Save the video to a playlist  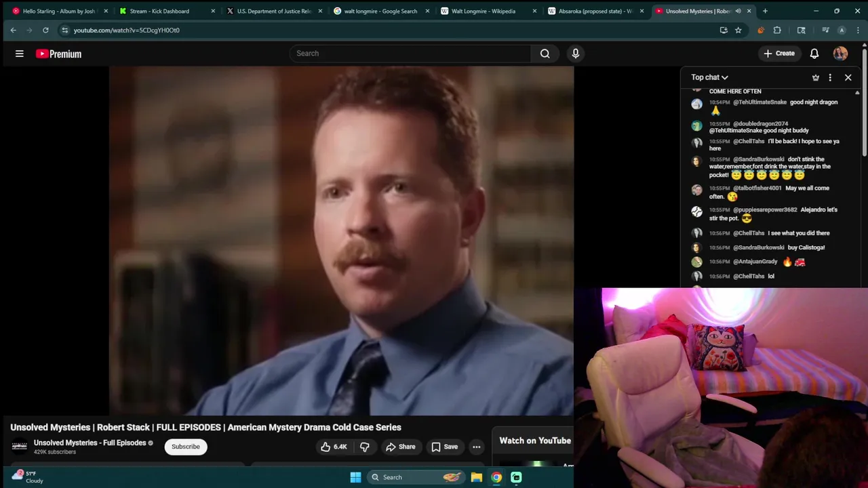point(445,447)
